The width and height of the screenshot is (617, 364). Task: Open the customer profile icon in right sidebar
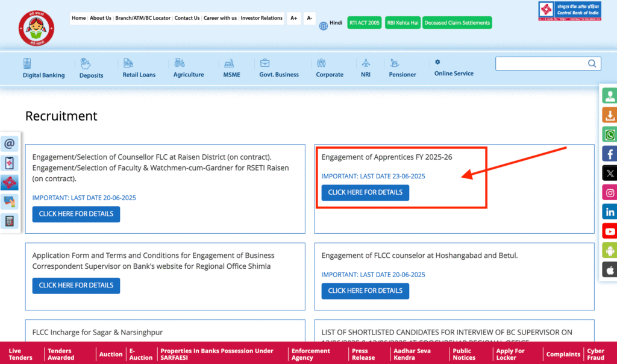click(610, 96)
